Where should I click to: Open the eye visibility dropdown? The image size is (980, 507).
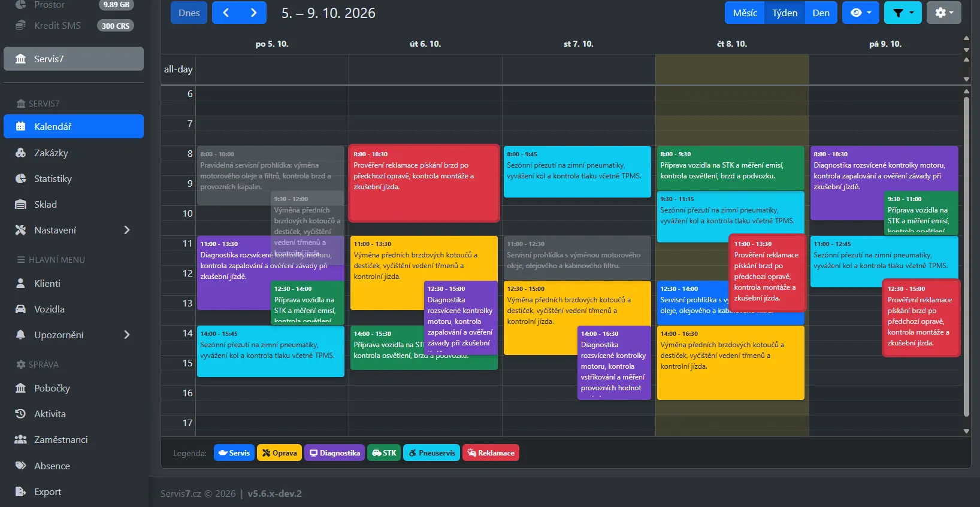click(861, 13)
